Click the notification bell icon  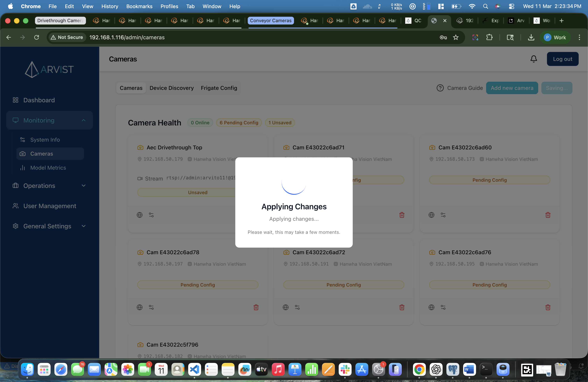(x=533, y=59)
